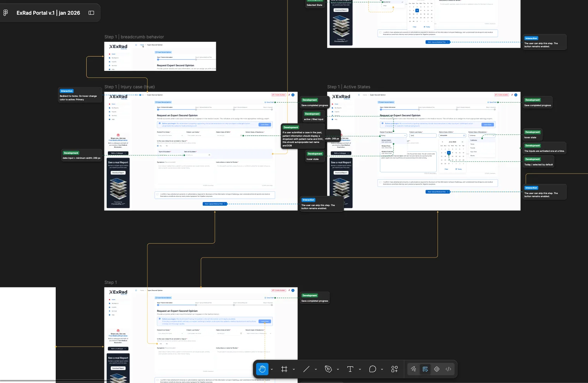Open the profile avatar icon in the Active States frame
Image resolution: width=588 pixels, height=383 pixels.
pos(516,95)
